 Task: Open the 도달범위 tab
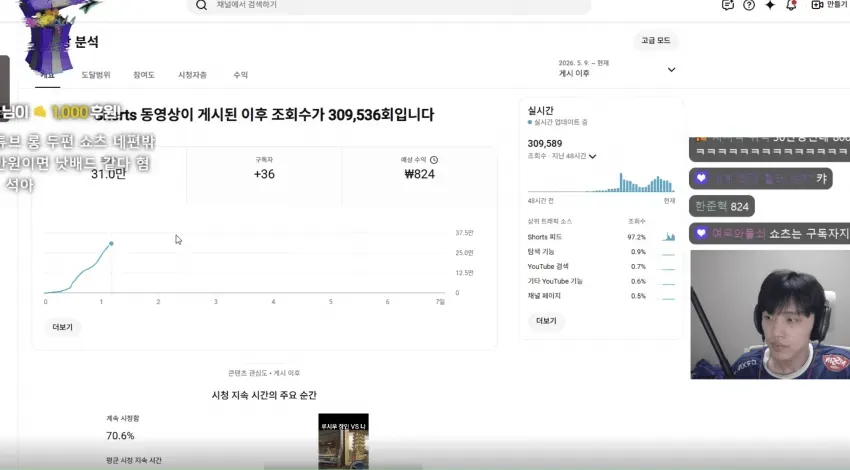(x=96, y=75)
